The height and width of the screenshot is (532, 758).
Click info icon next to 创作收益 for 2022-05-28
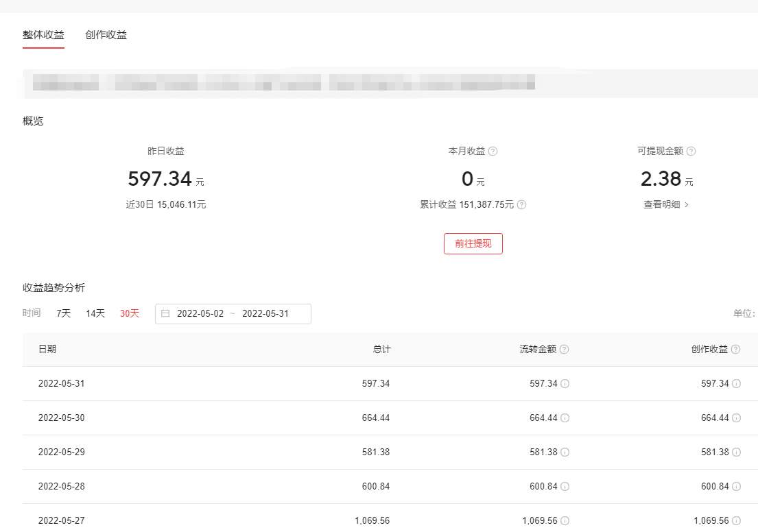pyautogui.click(x=736, y=487)
